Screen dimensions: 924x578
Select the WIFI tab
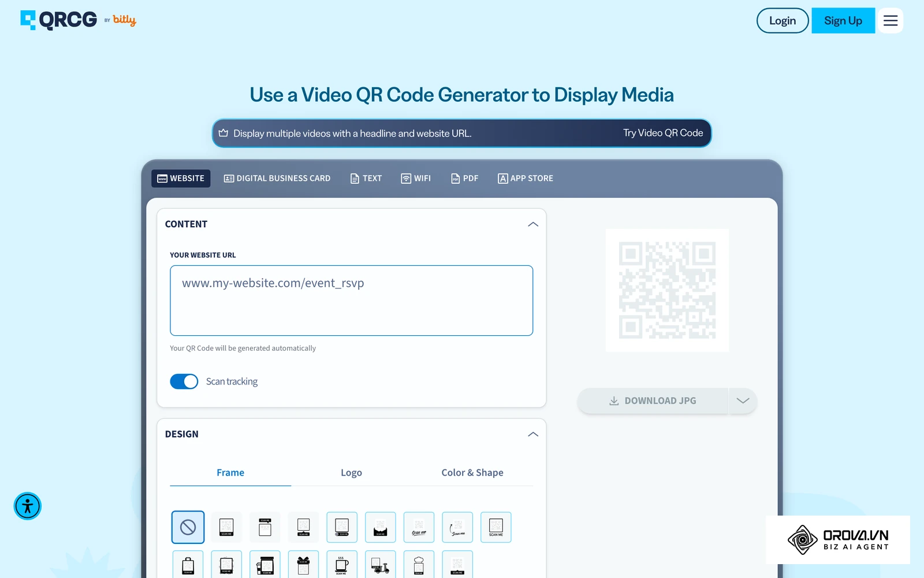[x=416, y=178]
